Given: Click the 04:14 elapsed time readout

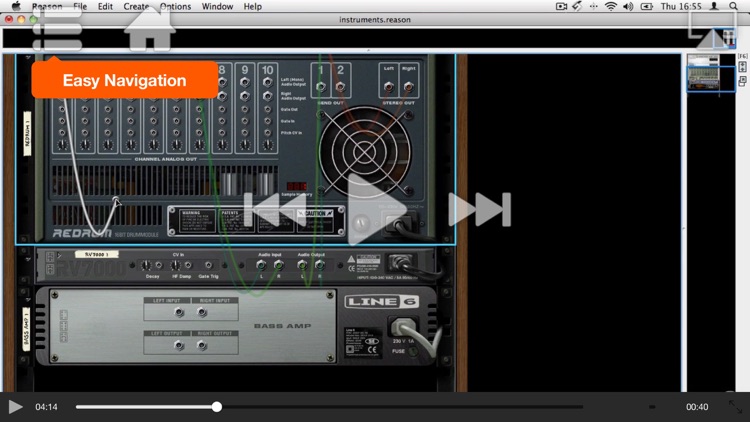Looking at the screenshot, I should 46,407.
